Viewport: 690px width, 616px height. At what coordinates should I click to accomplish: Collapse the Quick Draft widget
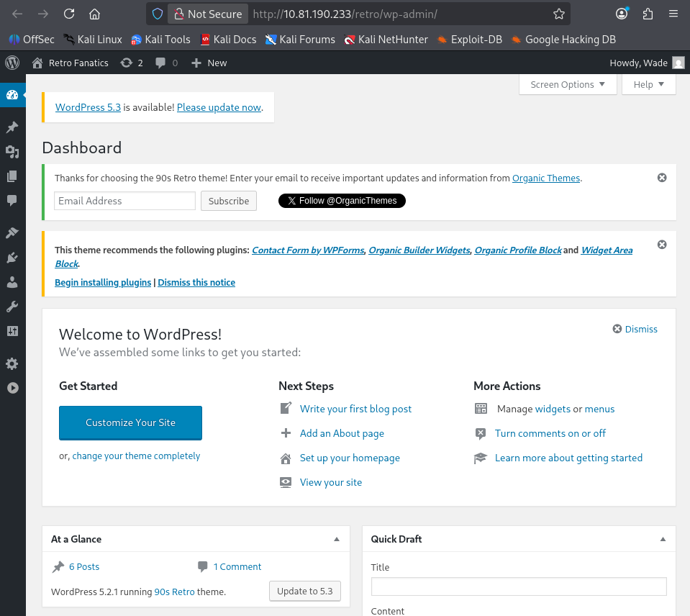(x=663, y=539)
